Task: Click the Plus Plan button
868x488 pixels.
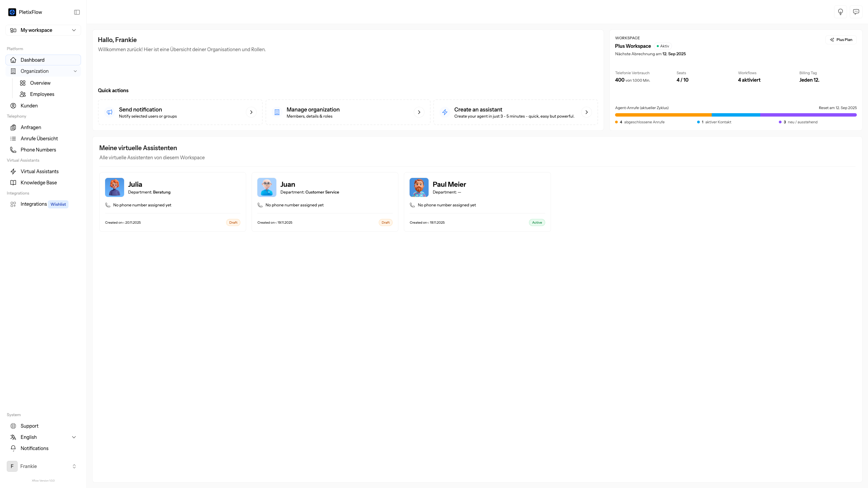Action: pos(841,40)
